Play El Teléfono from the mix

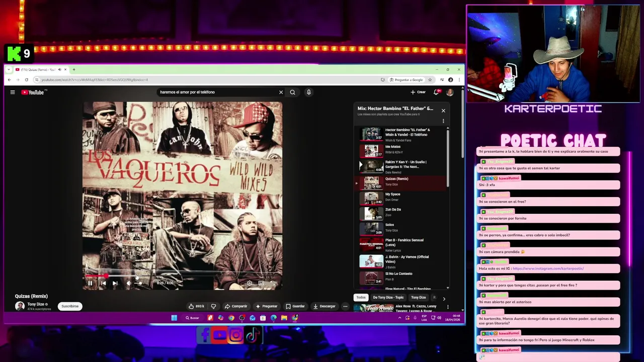point(402,134)
